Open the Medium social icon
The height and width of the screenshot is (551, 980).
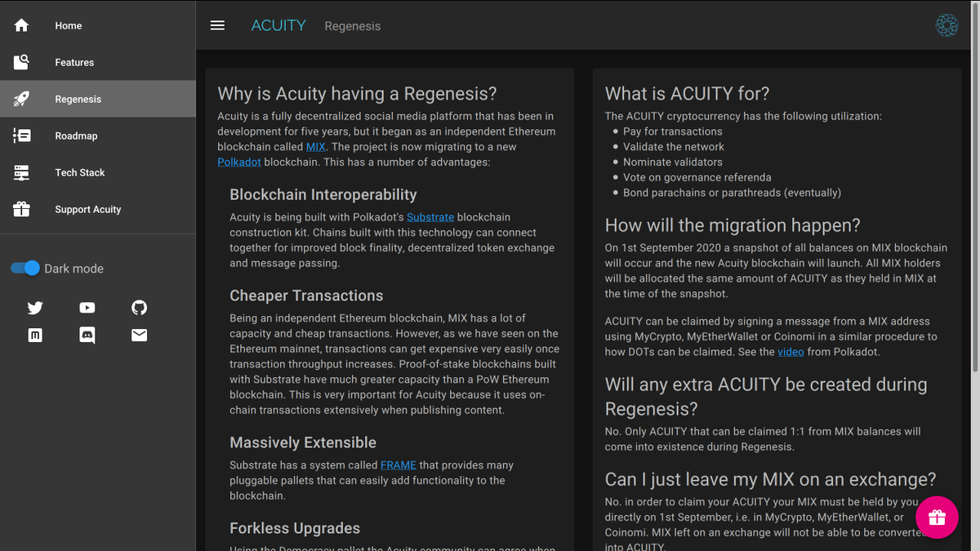click(35, 335)
